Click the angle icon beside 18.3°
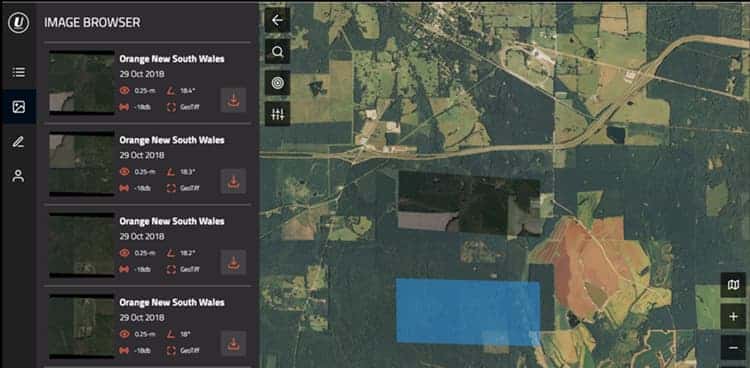This screenshot has height=368, width=750. 171,171
